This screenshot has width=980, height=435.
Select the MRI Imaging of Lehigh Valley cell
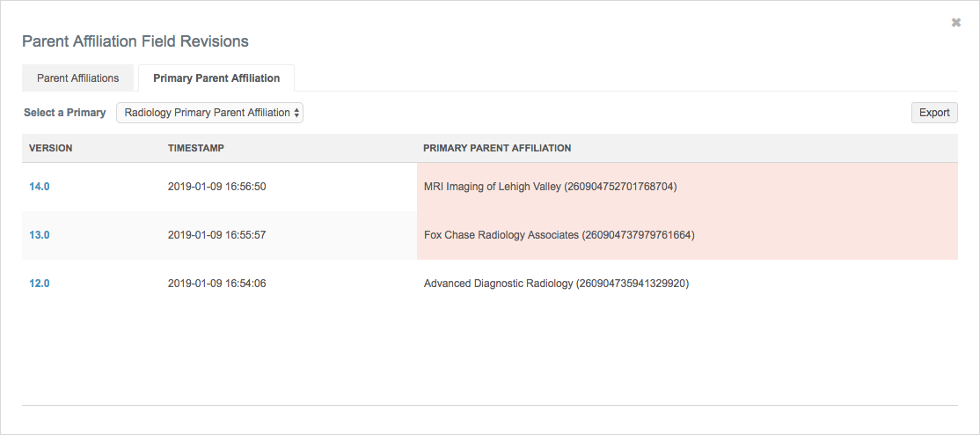[x=550, y=187]
